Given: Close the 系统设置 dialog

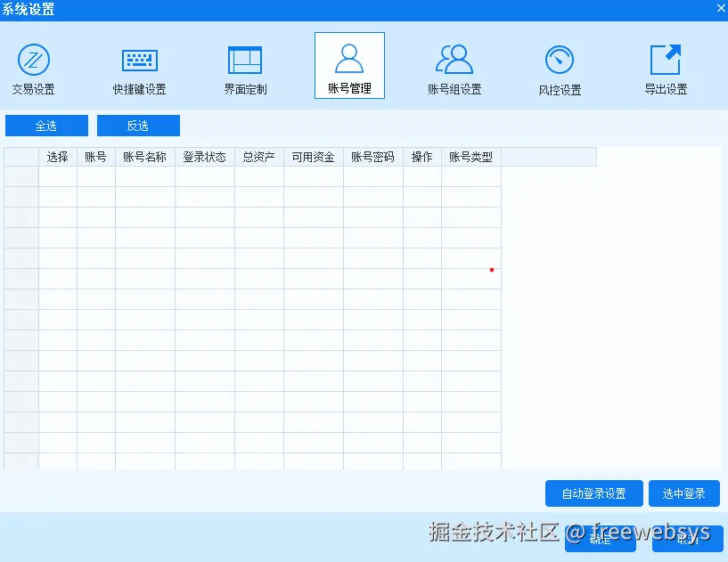Looking at the screenshot, I should click(719, 9).
